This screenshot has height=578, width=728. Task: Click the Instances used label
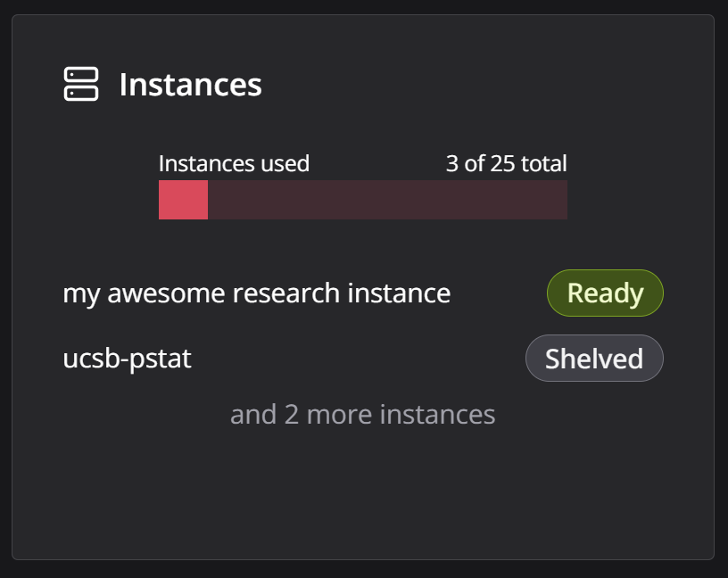click(x=234, y=163)
